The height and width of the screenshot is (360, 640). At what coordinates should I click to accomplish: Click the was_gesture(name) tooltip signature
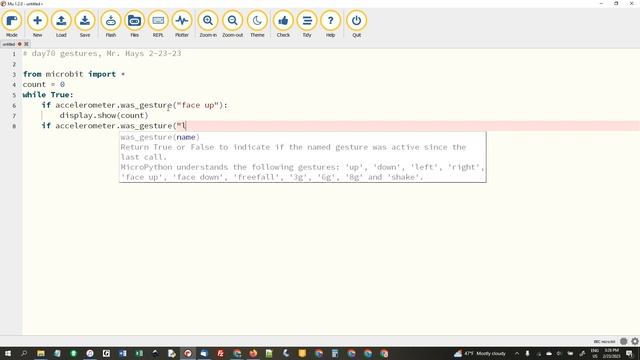[x=160, y=137]
